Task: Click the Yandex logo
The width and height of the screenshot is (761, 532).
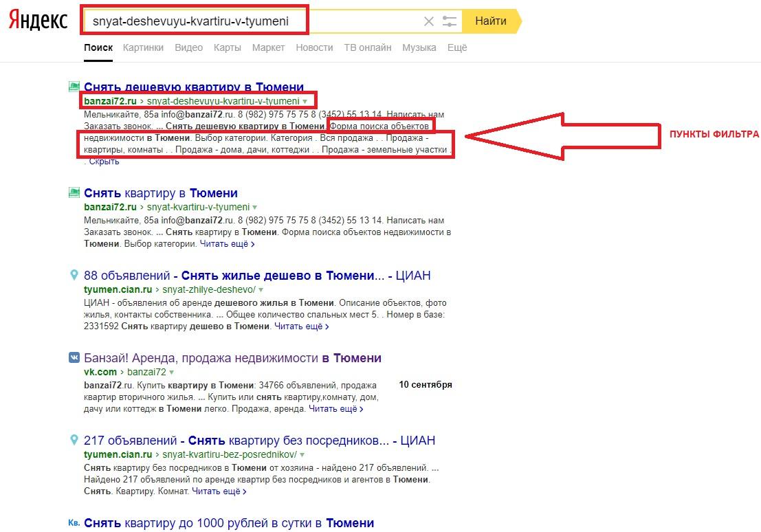Action: click(x=38, y=21)
